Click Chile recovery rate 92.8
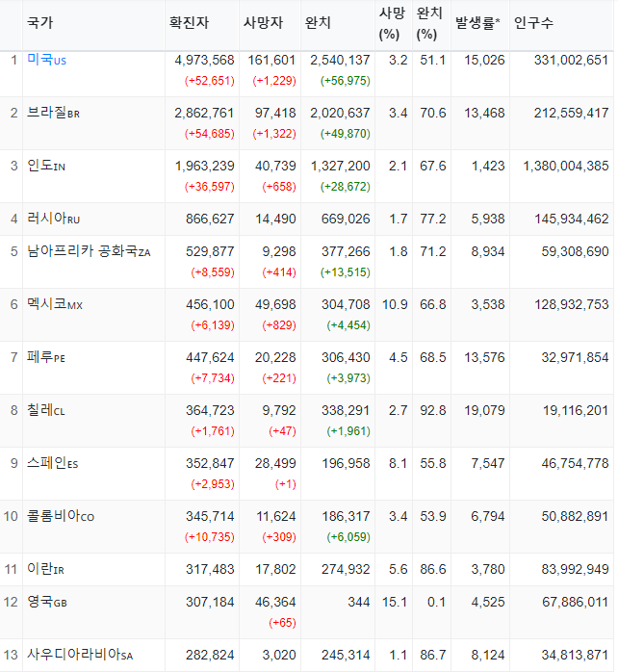Image resolution: width=618 pixels, height=672 pixels. click(433, 410)
